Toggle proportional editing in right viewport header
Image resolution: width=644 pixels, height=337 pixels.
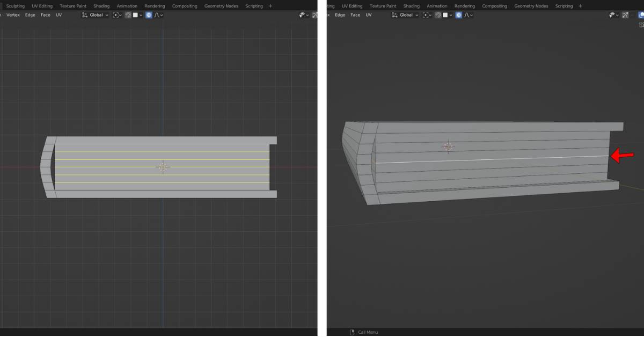point(459,15)
